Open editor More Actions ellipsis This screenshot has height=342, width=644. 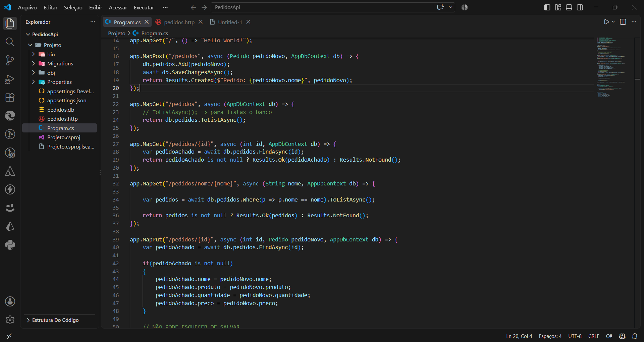[634, 22]
